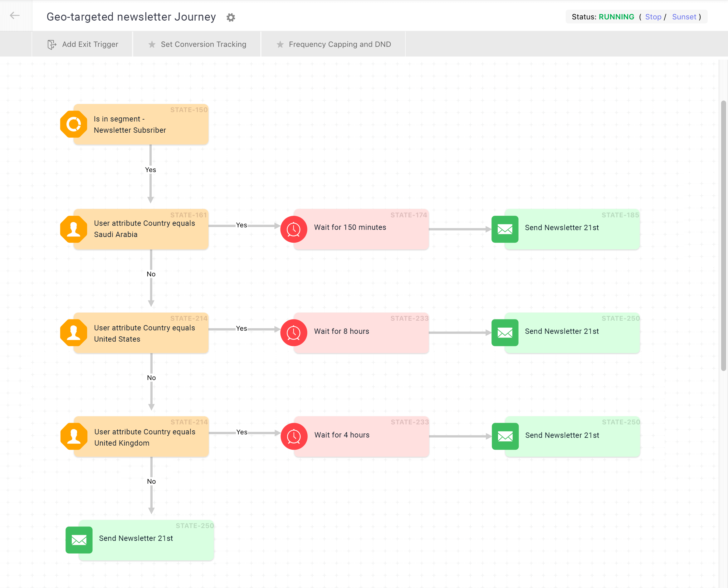Open journey settings gear icon

(231, 17)
